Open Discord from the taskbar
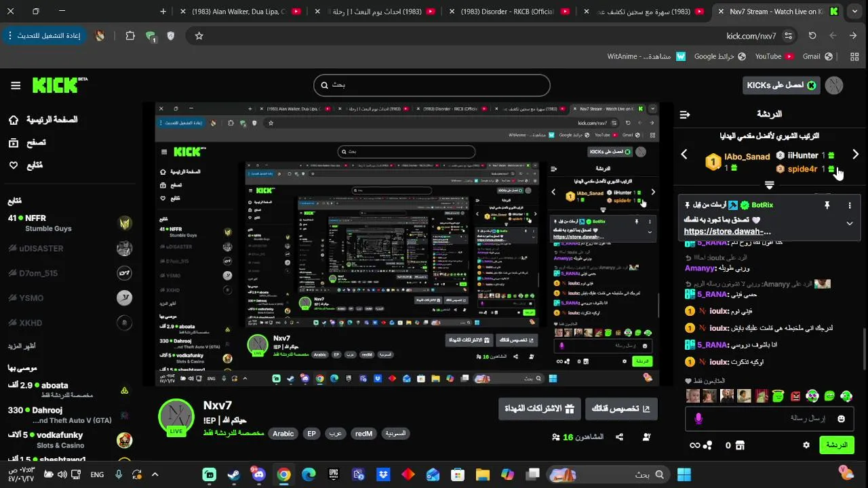Screen dimensions: 868x488 click(258, 474)
